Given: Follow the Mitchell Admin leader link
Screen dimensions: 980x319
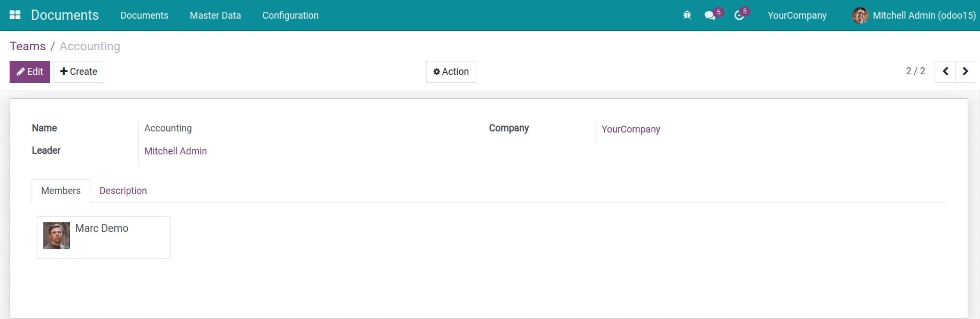Looking at the screenshot, I should pyautogui.click(x=175, y=151).
